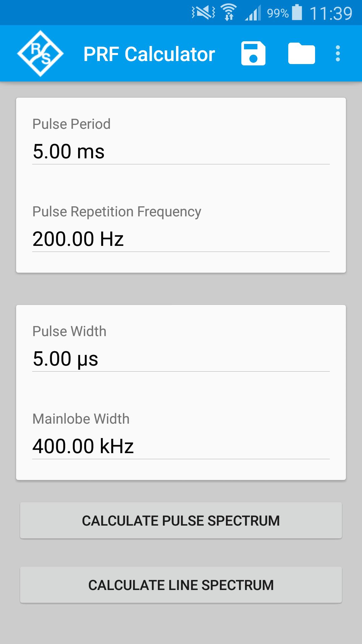Viewport: 362px width, 644px height.
Task: Edit the Pulse Repetition Frequency 200.00 Hz field
Action: [x=181, y=239]
